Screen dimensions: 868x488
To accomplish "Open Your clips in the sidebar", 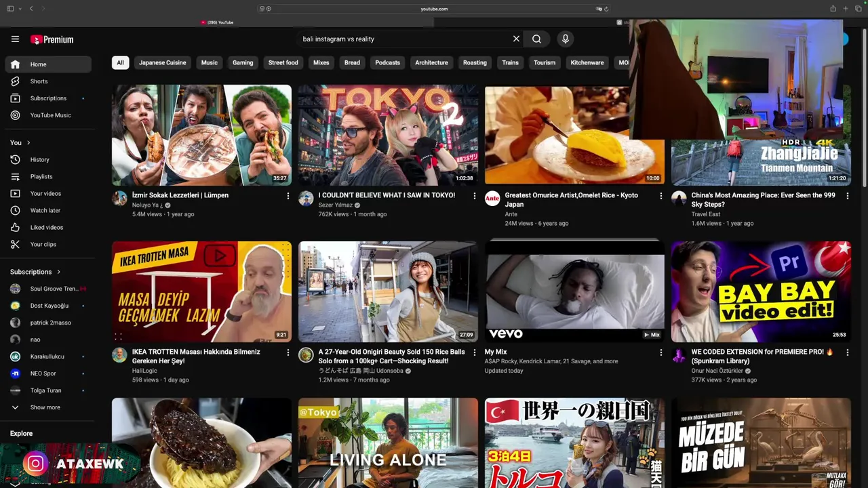I will 48,245.
